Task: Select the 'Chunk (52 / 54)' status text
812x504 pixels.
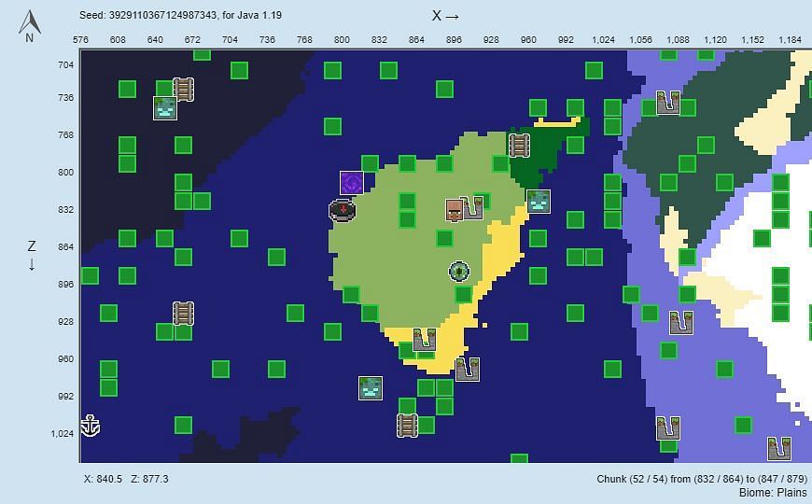Action: point(702,479)
